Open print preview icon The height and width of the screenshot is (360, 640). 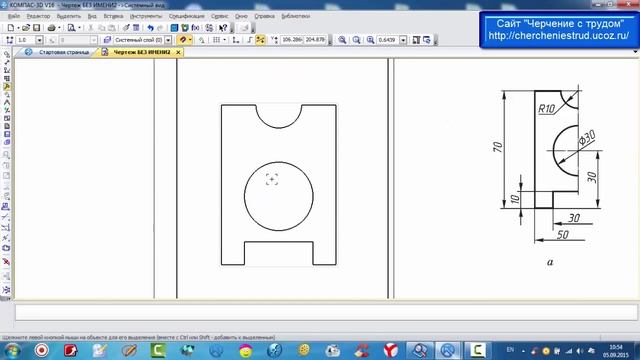point(71,28)
